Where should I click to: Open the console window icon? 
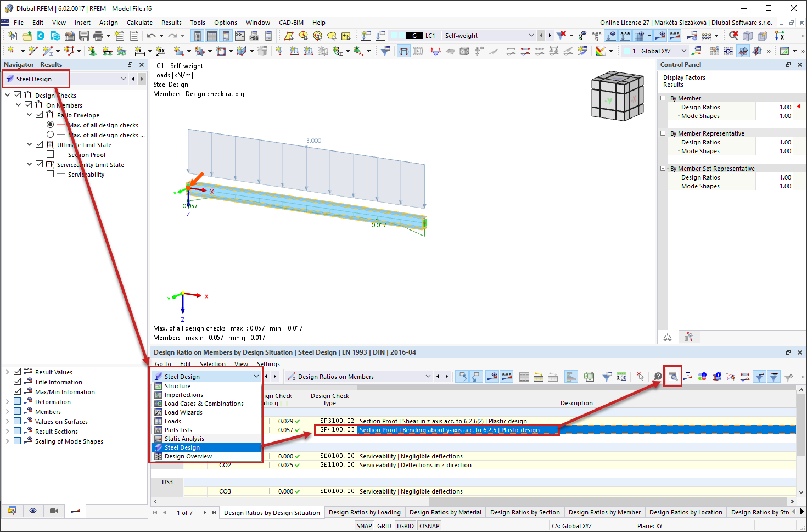click(240, 36)
